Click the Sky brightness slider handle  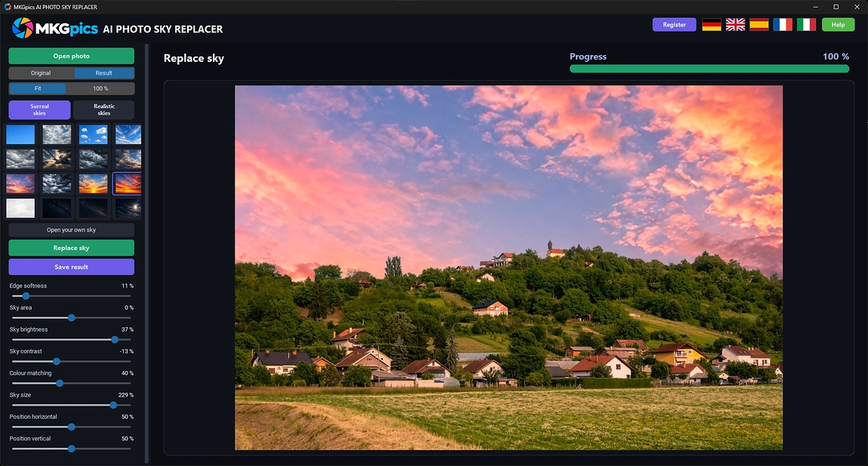115,340
